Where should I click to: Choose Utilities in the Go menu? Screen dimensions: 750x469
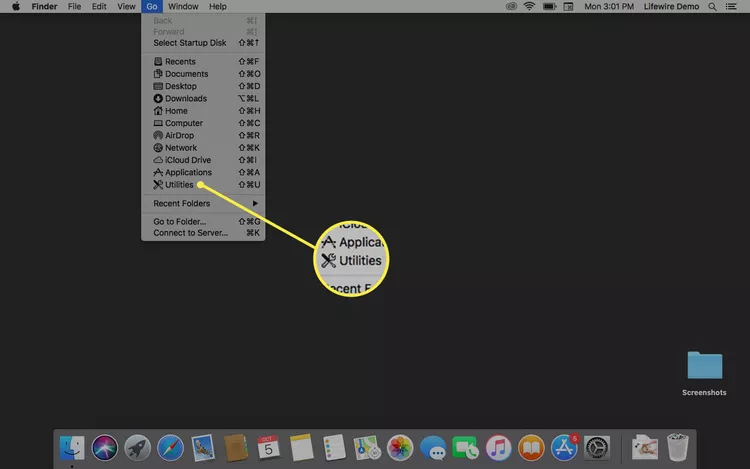pos(203,185)
